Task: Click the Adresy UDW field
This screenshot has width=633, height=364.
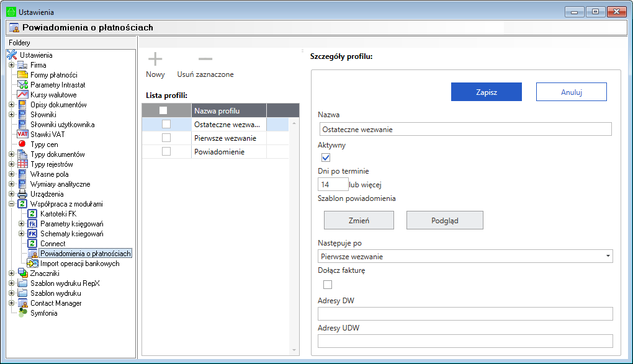Action: [465, 341]
